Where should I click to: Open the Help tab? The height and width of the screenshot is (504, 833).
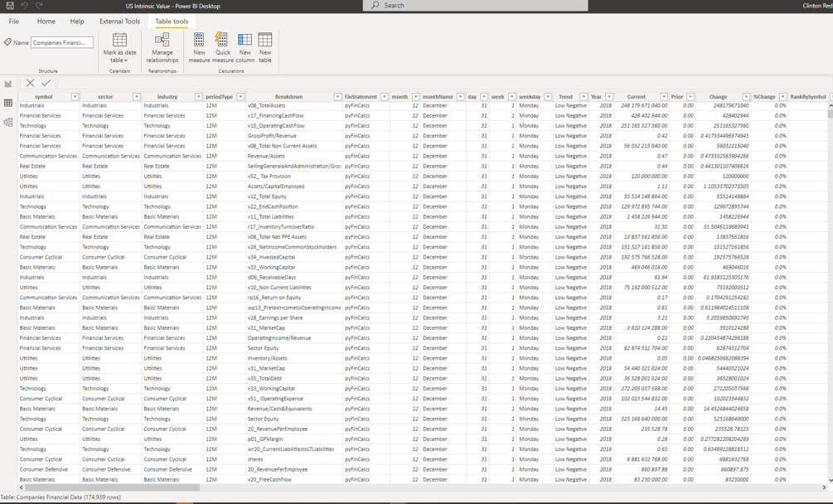tap(77, 22)
